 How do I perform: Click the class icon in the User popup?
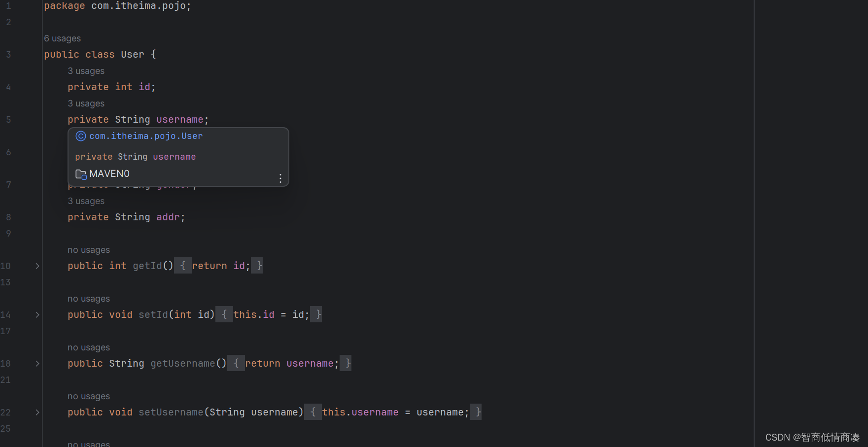(x=80, y=136)
